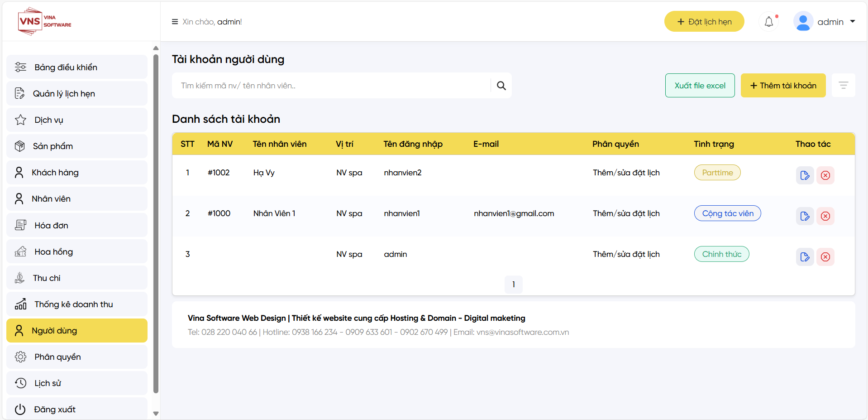Delete the admin account row
Viewport: 868px width, 420px height.
pyautogui.click(x=825, y=257)
